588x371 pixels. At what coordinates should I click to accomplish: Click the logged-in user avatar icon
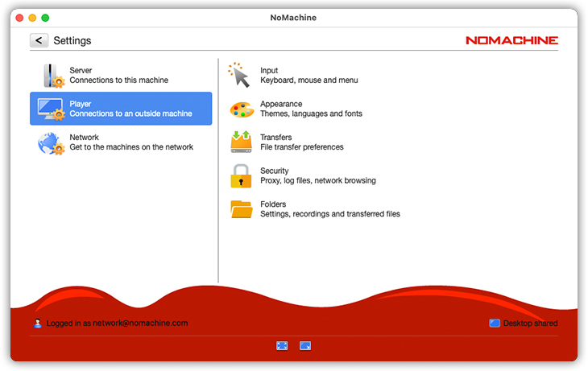coord(38,324)
